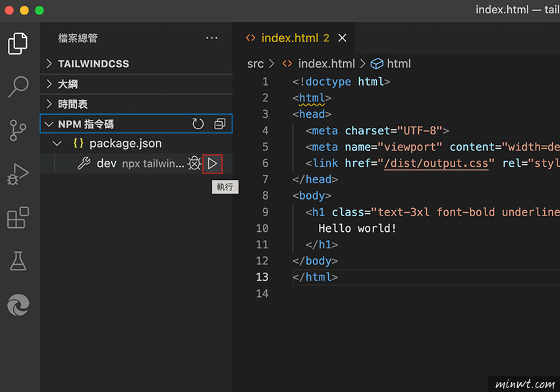Select the package.json tree item label

[125, 144]
